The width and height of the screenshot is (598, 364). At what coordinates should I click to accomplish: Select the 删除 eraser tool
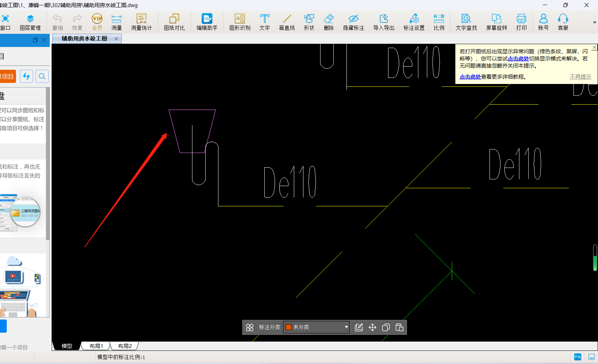pyautogui.click(x=329, y=22)
